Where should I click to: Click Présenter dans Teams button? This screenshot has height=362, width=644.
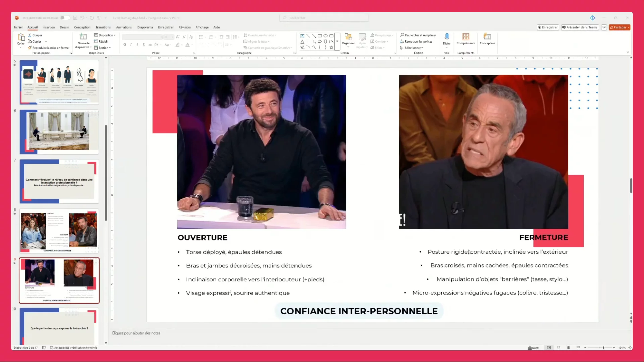(580, 27)
